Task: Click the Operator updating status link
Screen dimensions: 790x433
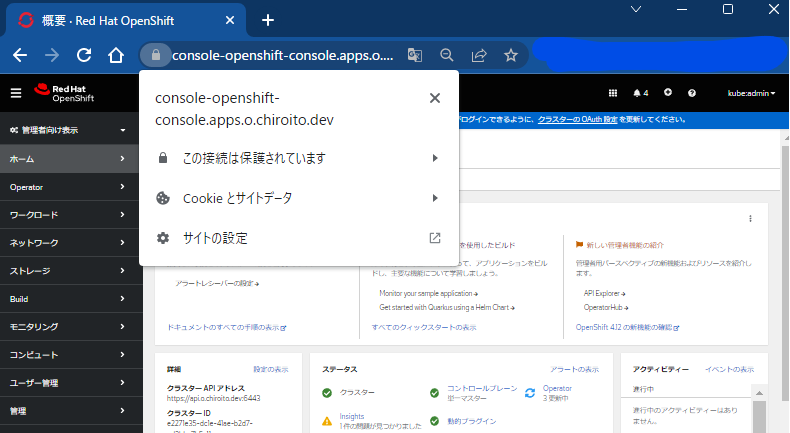Action: pos(557,389)
